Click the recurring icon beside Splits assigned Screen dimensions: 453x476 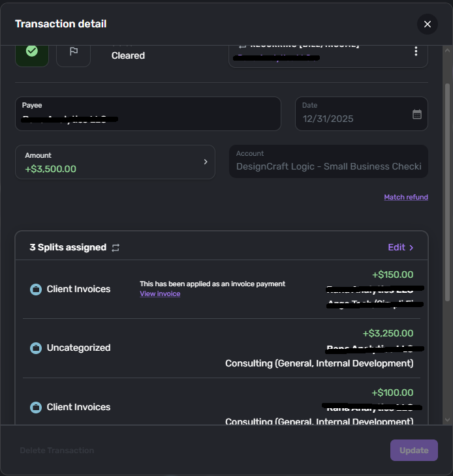[116, 248]
